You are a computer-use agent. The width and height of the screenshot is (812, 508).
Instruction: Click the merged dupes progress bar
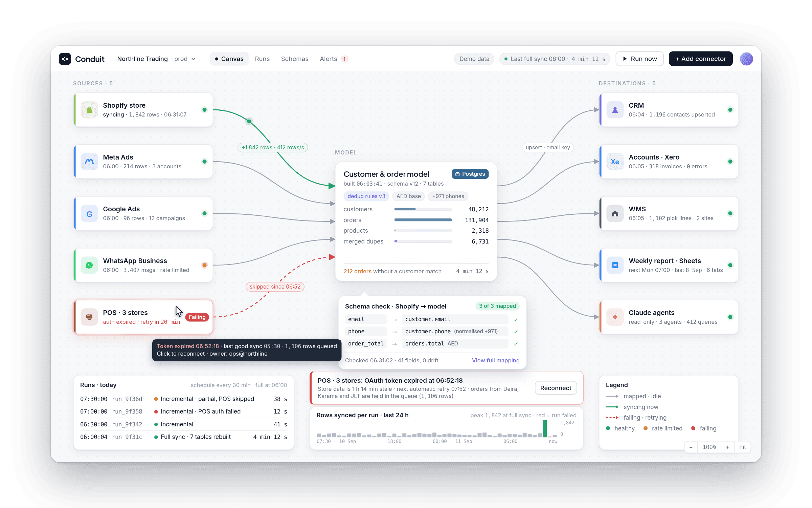click(423, 241)
